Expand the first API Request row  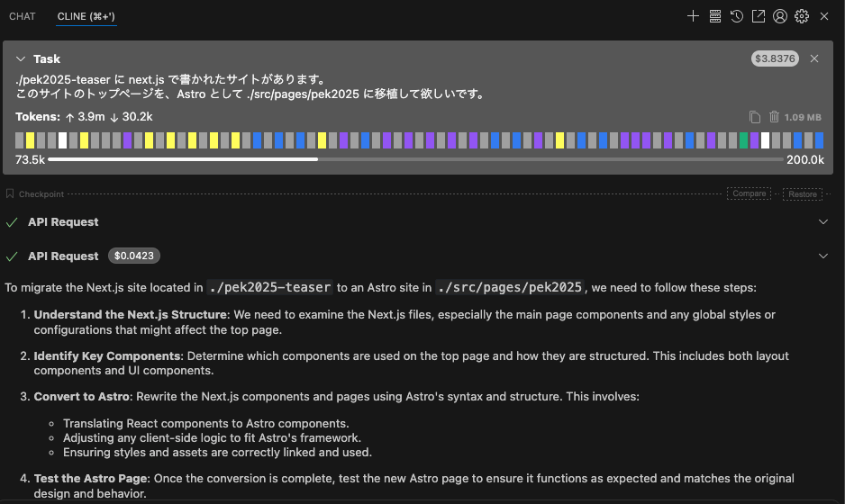pyautogui.click(x=822, y=222)
